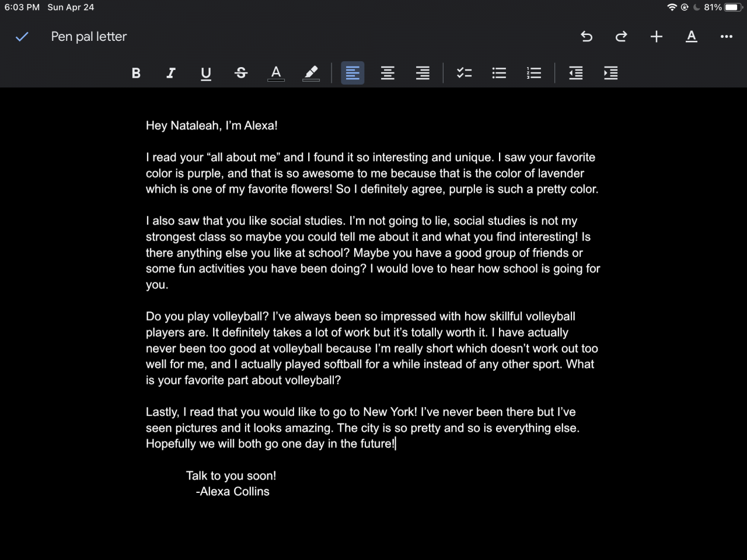Tap the battery indicator in status bar
Viewport: 747px width, 560px height.
734,8
